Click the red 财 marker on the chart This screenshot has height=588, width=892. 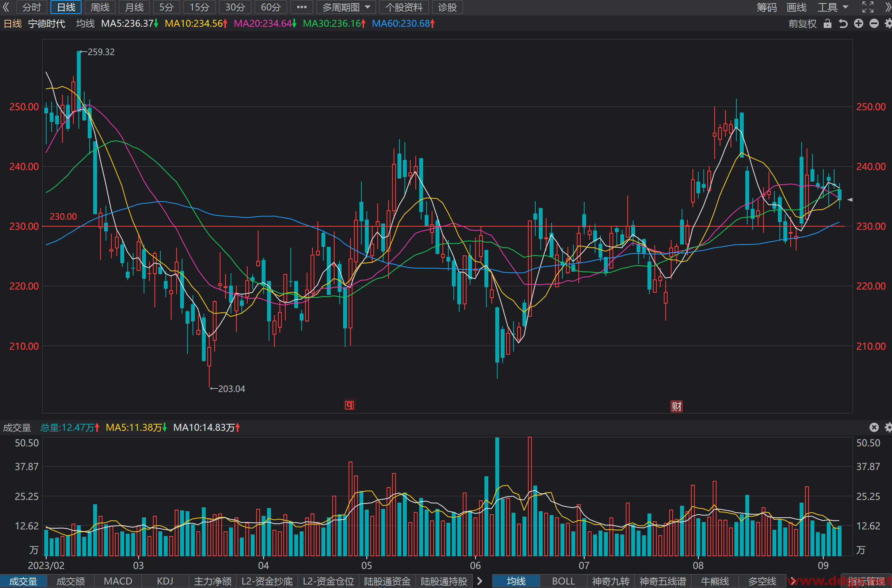[x=677, y=406]
